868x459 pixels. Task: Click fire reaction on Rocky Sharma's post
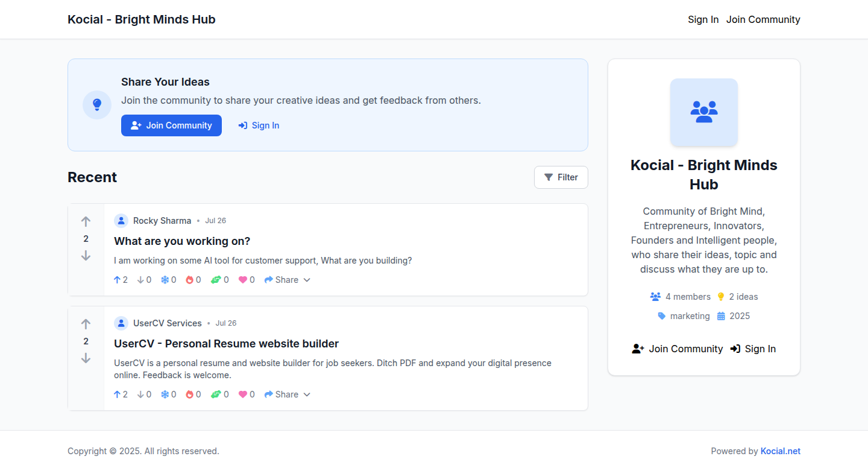click(193, 280)
